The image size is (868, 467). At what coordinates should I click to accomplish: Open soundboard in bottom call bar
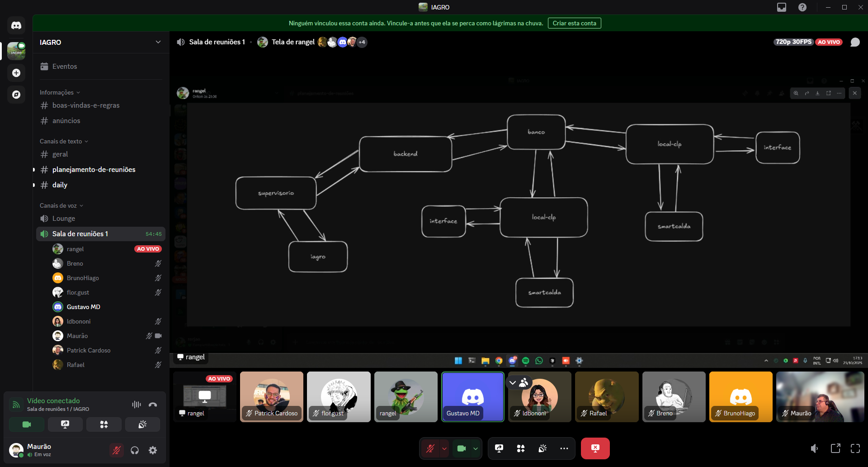pos(542,448)
